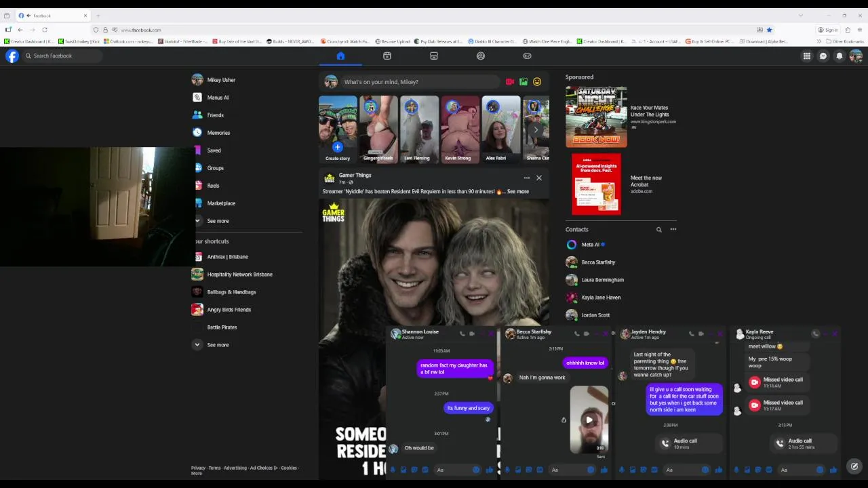Viewport: 868px width, 488px height.
Task: Open the Facebook logo home link
Action: 12,56
